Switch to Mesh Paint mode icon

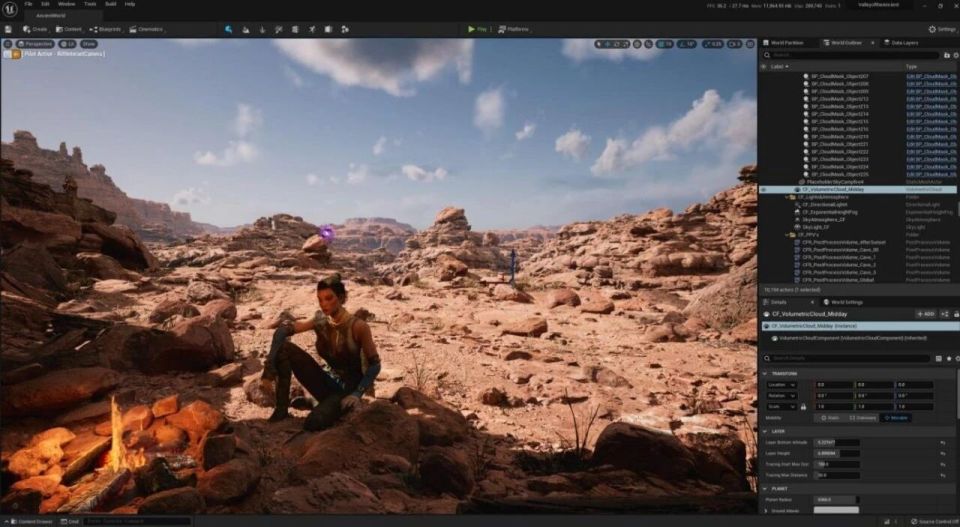click(279, 29)
